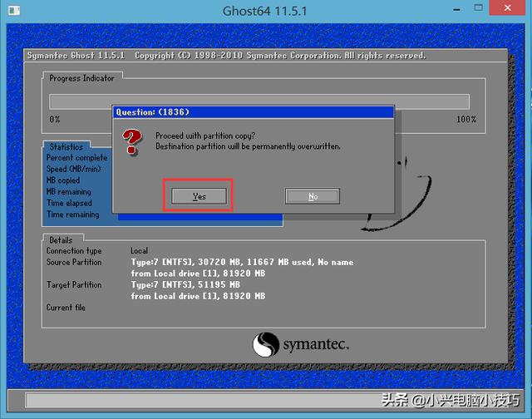Screen dimensions: 532x419
Task: Click the Ghost64 11.5.1 window title
Action: 264,11
